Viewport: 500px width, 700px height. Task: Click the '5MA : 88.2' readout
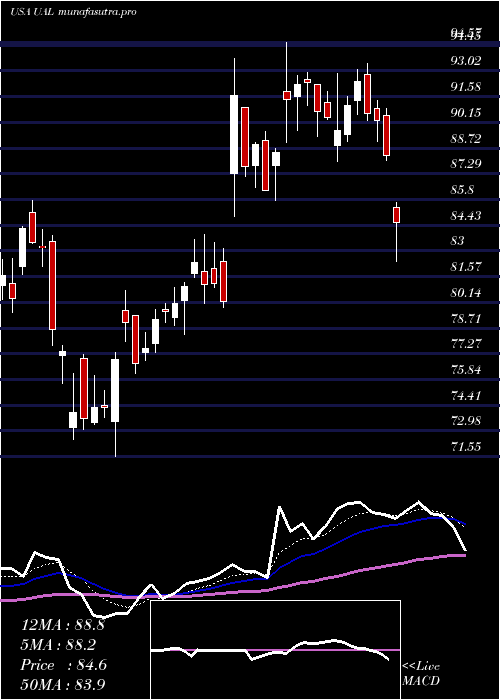click(x=58, y=645)
